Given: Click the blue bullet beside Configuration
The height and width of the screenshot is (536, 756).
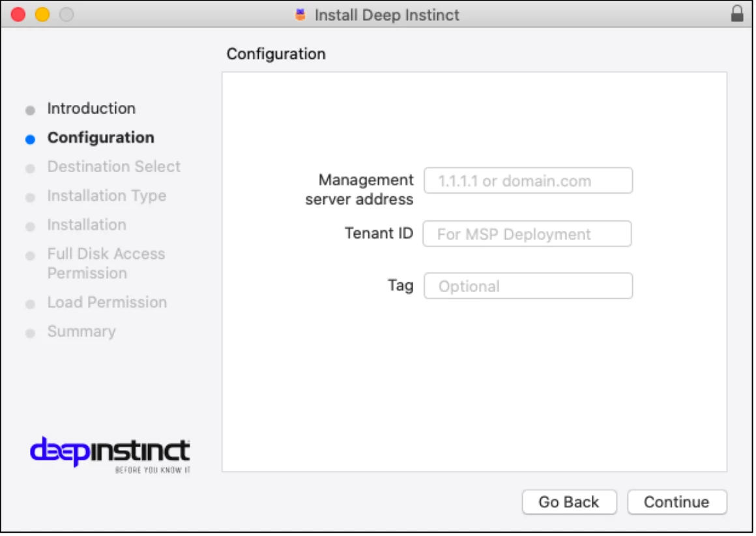Looking at the screenshot, I should 31,140.
